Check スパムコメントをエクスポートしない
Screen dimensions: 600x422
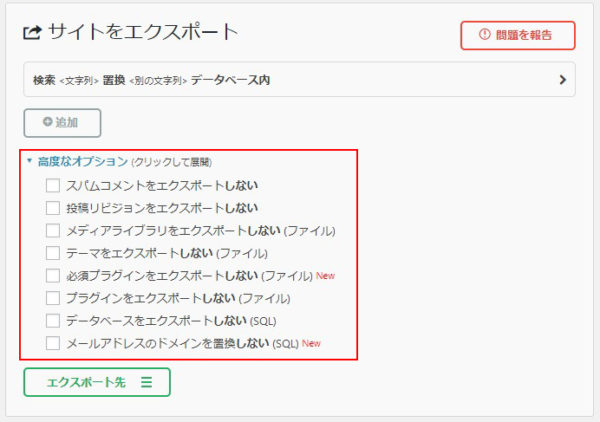click(x=53, y=186)
